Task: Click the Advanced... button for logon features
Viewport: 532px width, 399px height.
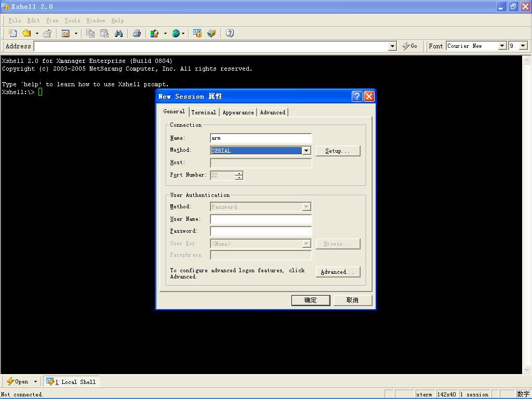Action: pyautogui.click(x=338, y=272)
